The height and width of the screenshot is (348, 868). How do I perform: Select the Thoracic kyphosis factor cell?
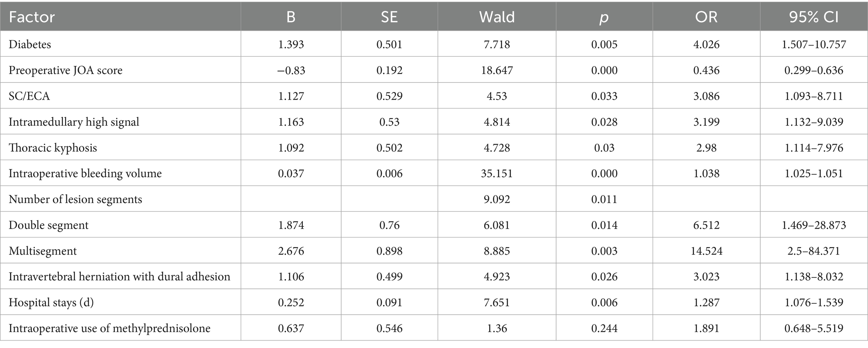tap(53, 148)
